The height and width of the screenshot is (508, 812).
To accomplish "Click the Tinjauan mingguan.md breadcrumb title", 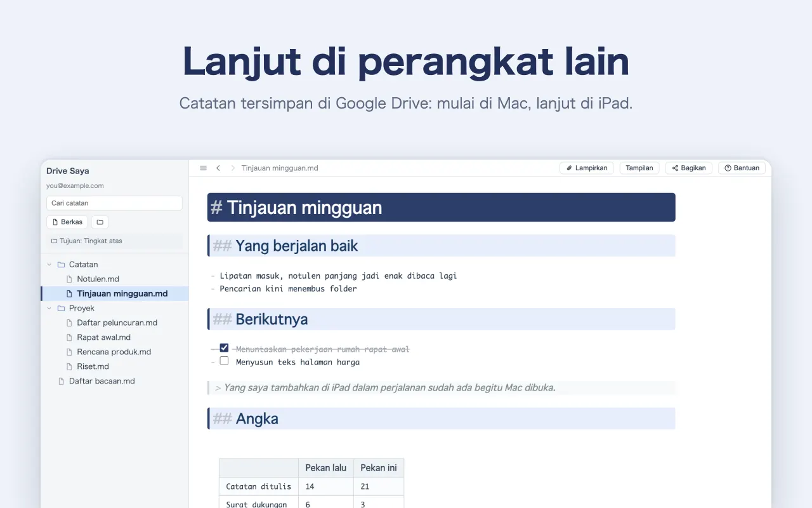I will 280,168.
